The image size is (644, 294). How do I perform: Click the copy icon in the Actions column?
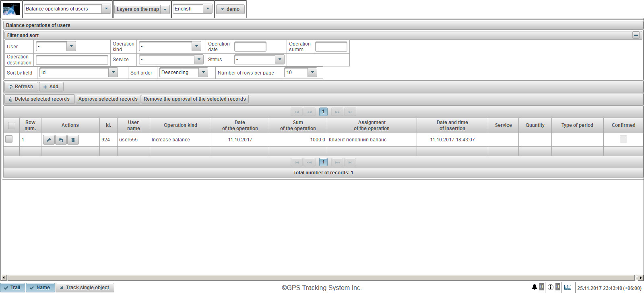[x=61, y=140]
